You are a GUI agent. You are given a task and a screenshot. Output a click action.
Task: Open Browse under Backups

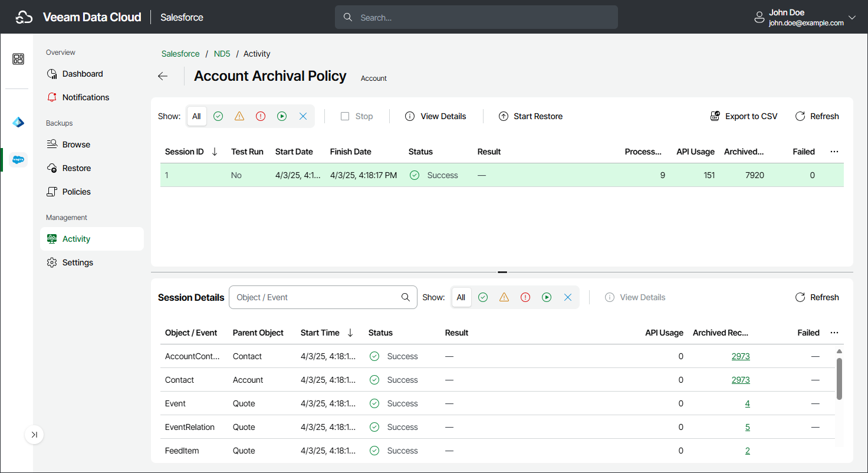pos(92,144)
